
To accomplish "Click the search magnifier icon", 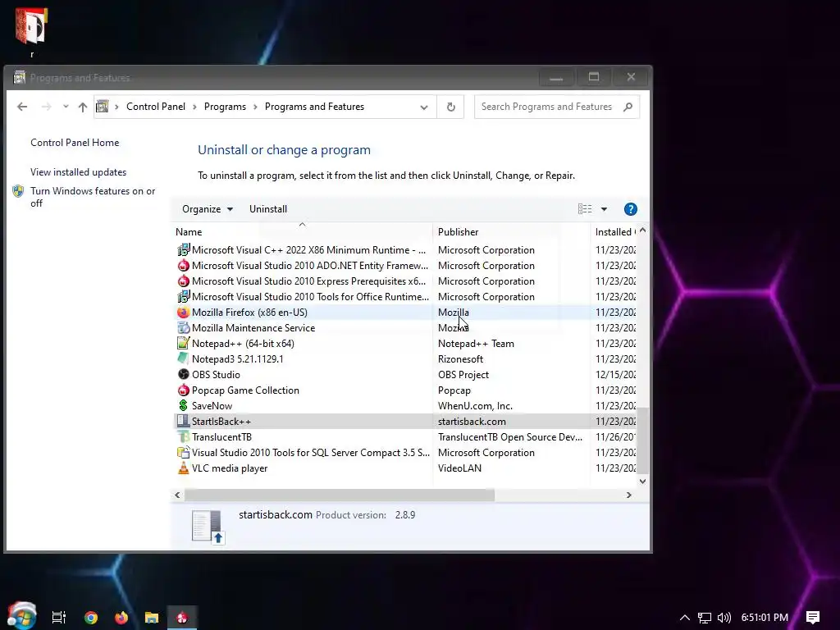I will click(x=628, y=107).
